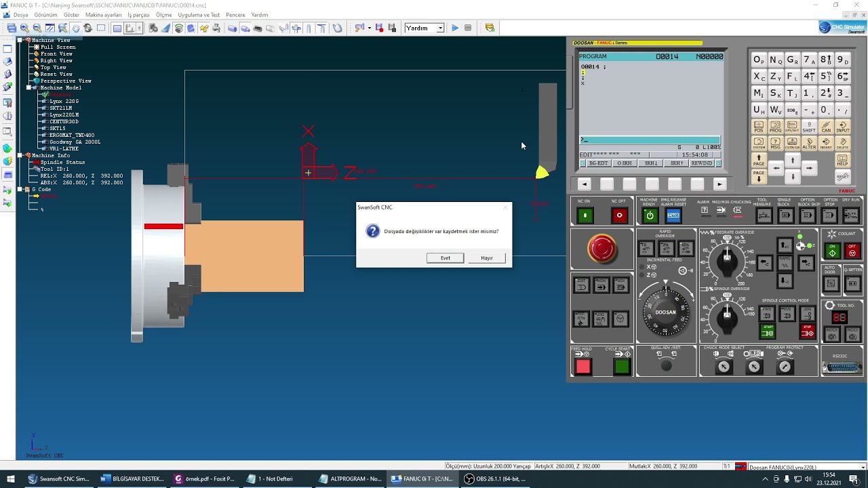Collapse the Machine View tree node
The width and height of the screenshot is (868, 488).
(20, 41)
